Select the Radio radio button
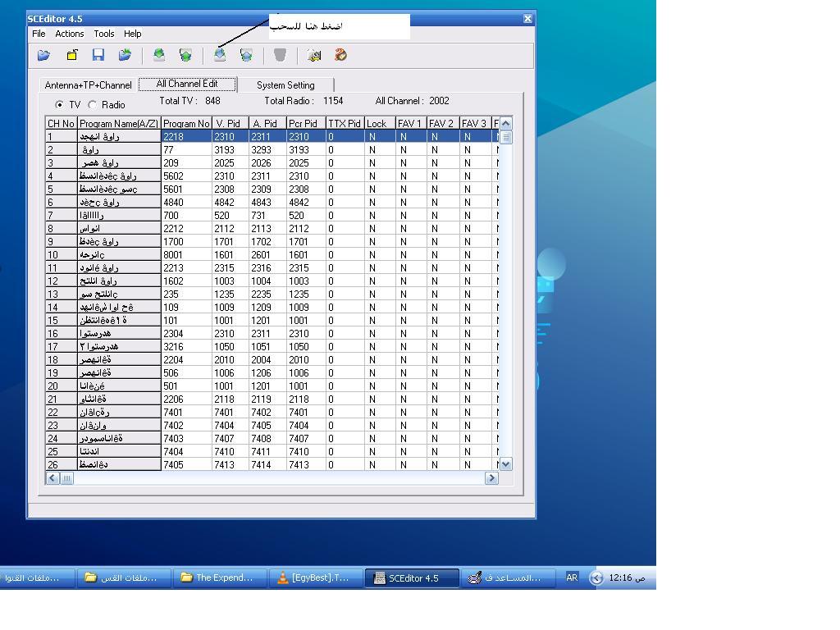The width and height of the screenshot is (840, 630). pyautogui.click(x=93, y=104)
